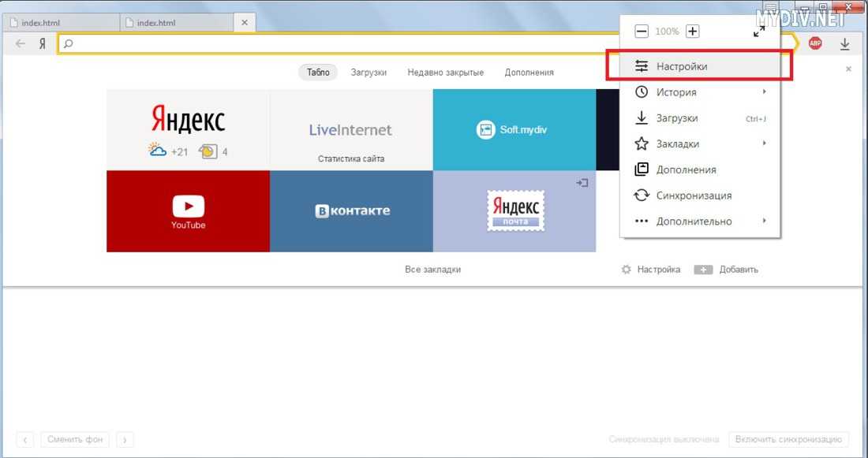Open Настройка with the gear icon below tiles
This screenshot has width=868, height=458.
651,270
